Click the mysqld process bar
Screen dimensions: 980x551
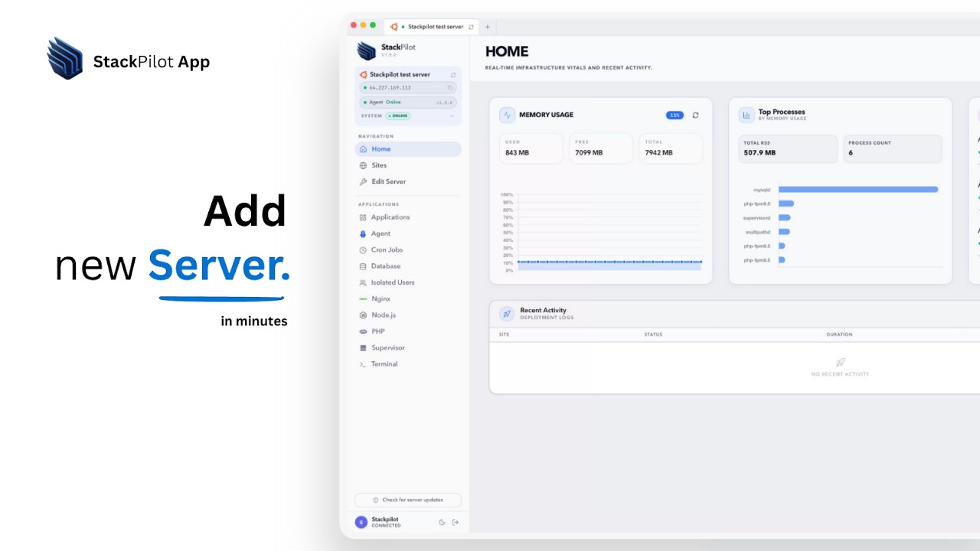[858, 189]
